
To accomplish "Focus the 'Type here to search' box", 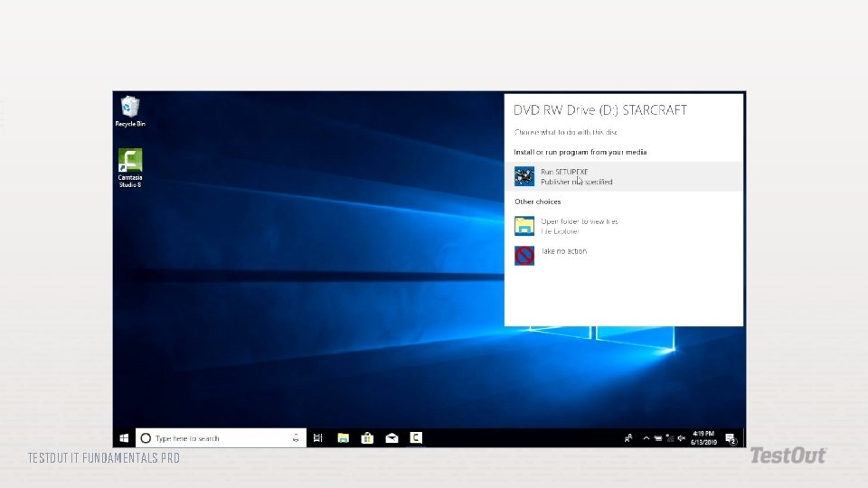I will [x=221, y=438].
